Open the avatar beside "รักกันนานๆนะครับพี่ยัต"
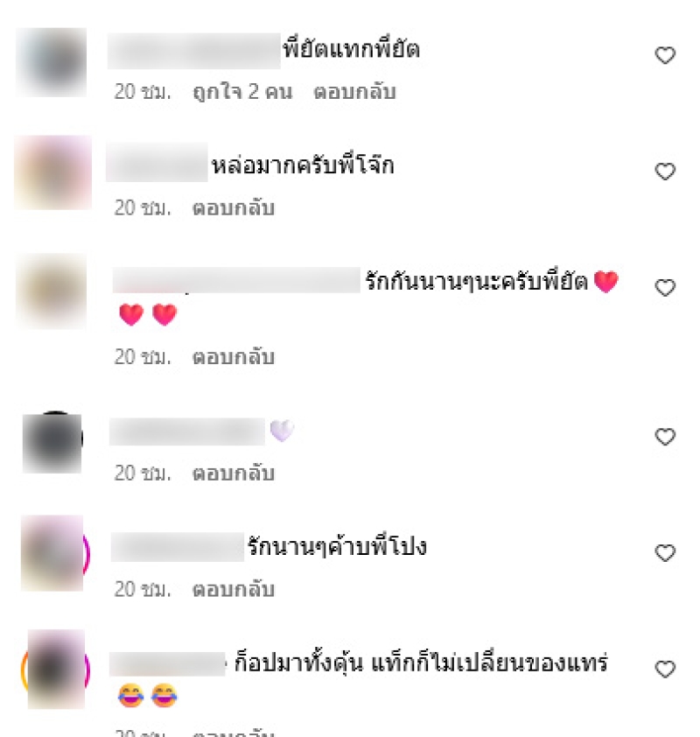This screenshot has width=700, height=737. 52,291
